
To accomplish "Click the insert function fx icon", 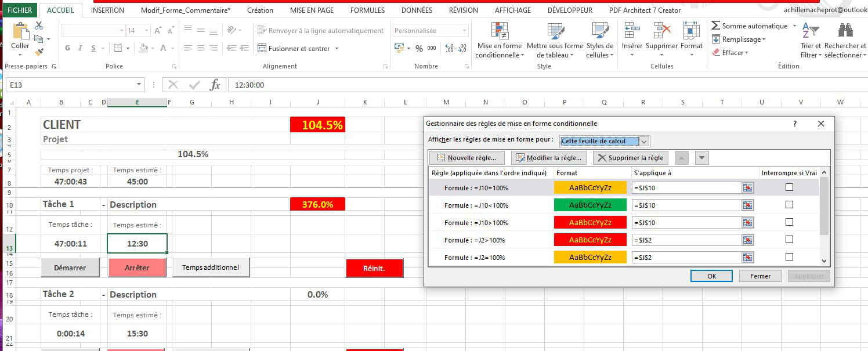I will coord(215,85).
